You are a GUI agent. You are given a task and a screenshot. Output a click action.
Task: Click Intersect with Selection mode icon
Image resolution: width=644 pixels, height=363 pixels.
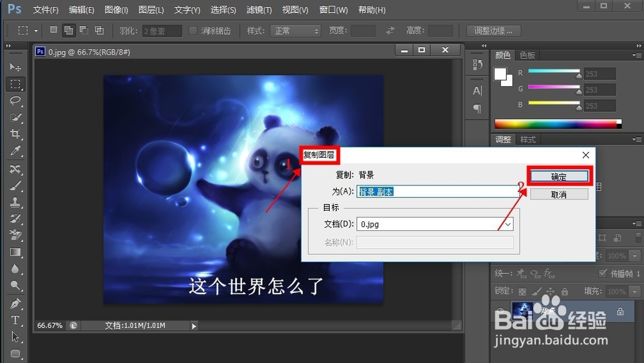click(x=99, y=30)
